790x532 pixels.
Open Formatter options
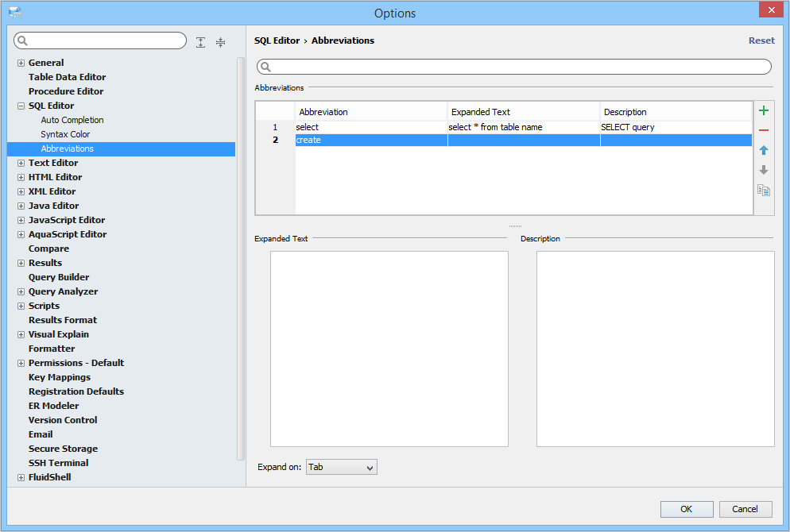coord(52,349)
